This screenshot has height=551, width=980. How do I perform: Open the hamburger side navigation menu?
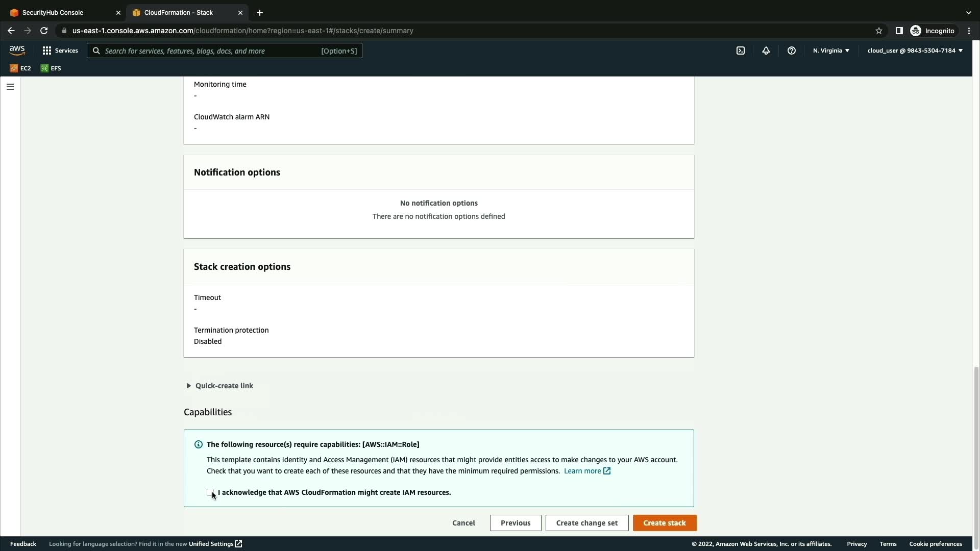click(10, 87)
